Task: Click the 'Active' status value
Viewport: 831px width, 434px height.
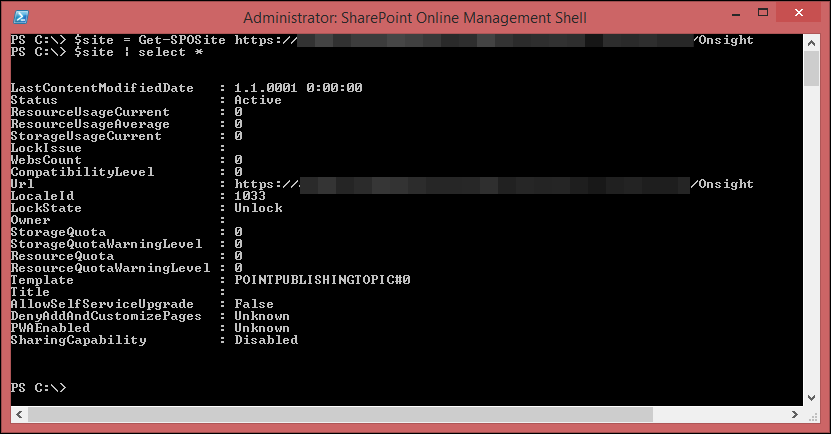Action: (258, 100)
